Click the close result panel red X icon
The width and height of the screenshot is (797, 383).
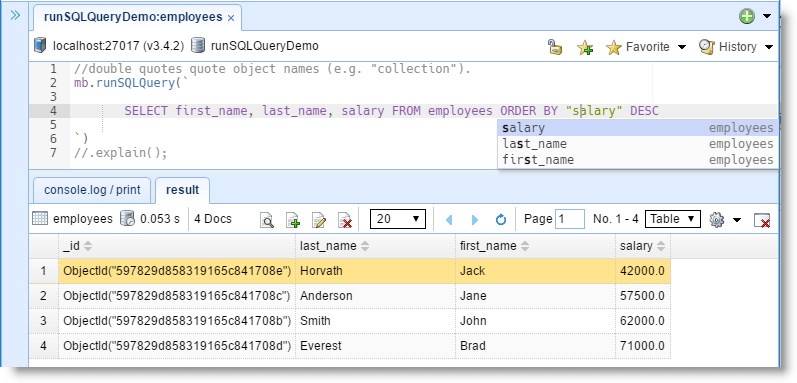tap(762, 220)
